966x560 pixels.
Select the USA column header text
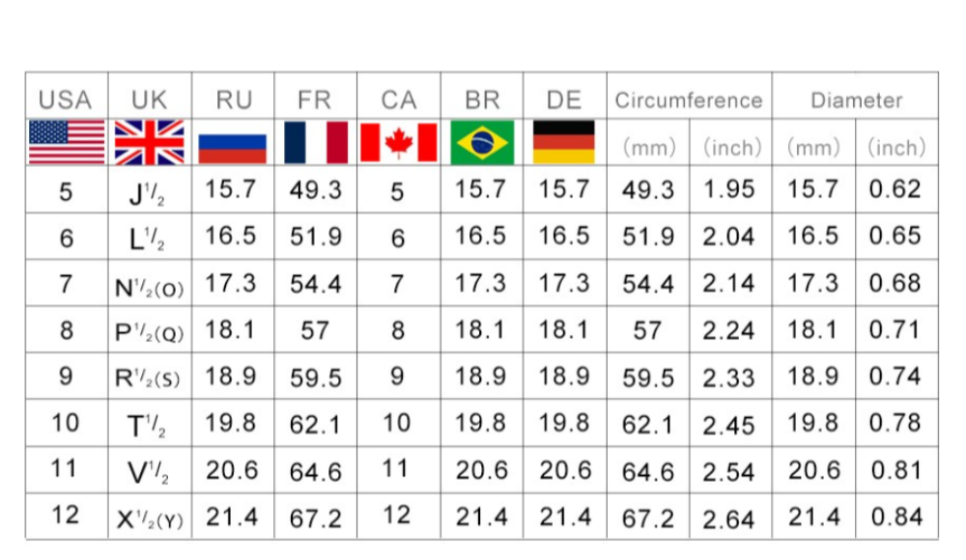click(66, 99)
